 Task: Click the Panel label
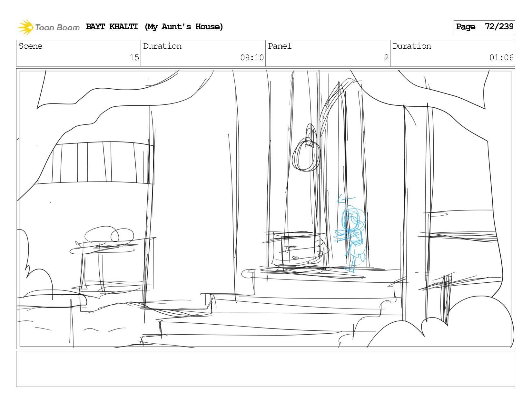[x=280, y=46]
